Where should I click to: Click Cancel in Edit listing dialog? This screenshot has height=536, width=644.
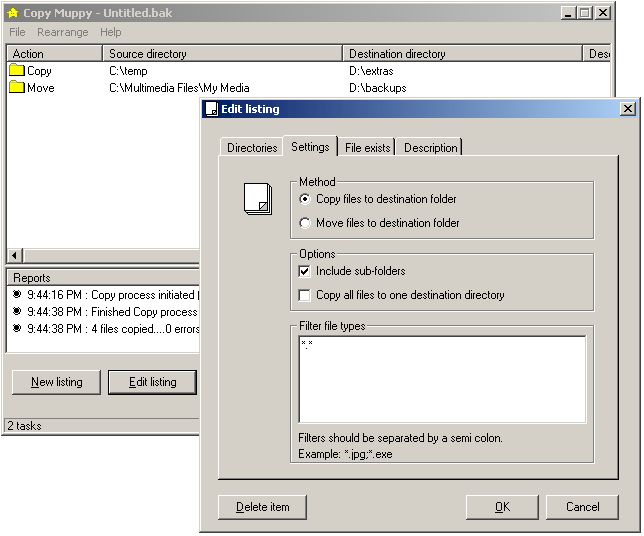coord(582,507)
